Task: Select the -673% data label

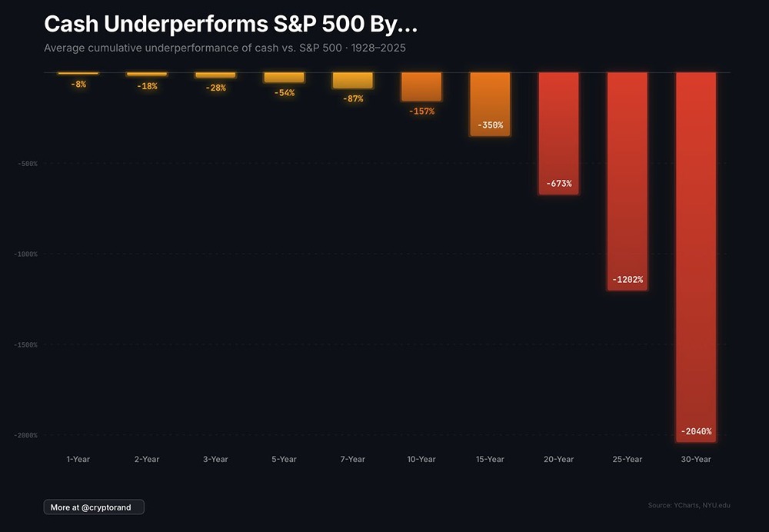Action: click(559, 184)
